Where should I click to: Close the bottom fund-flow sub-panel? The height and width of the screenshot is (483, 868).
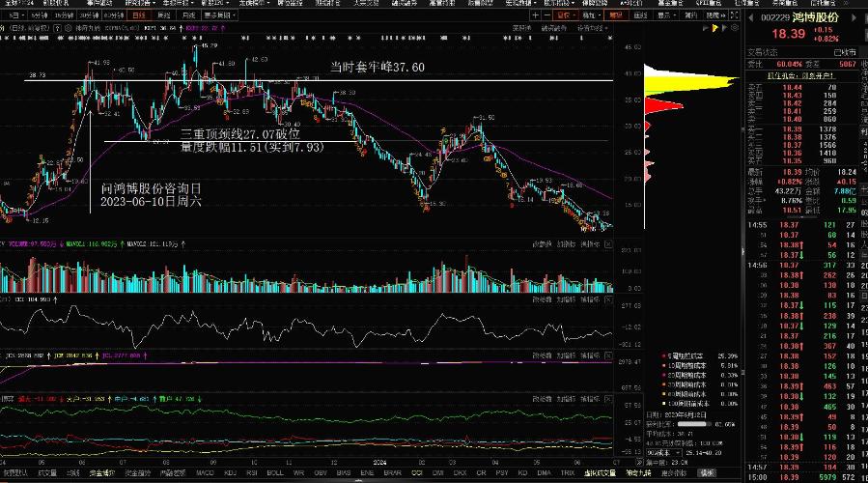click(x=608, y=399)
